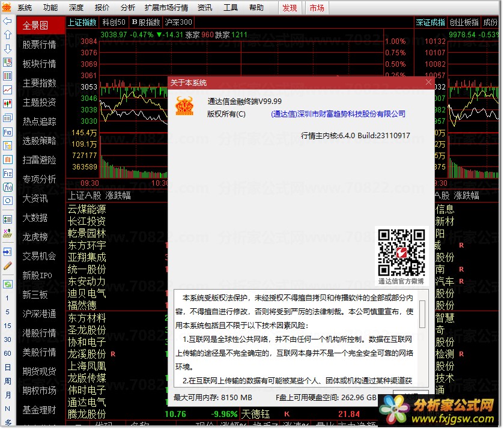
Task: Click the orange document icon
Action: point(7,159)
